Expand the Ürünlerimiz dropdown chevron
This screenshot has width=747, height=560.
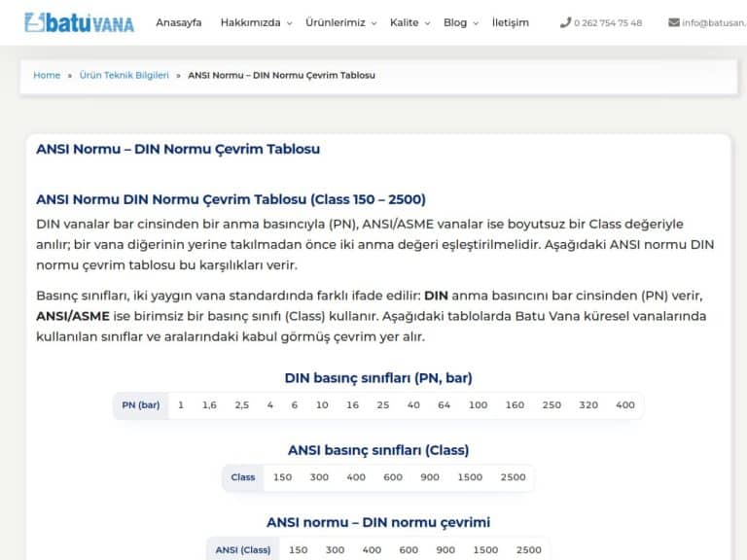pyautogui.click(x=373, y=23)
